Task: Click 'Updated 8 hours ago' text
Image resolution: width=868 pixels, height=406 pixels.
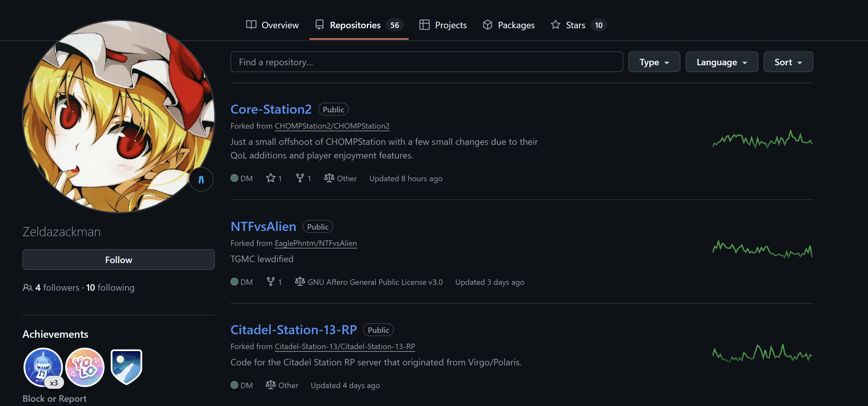Action: (406, 178)
